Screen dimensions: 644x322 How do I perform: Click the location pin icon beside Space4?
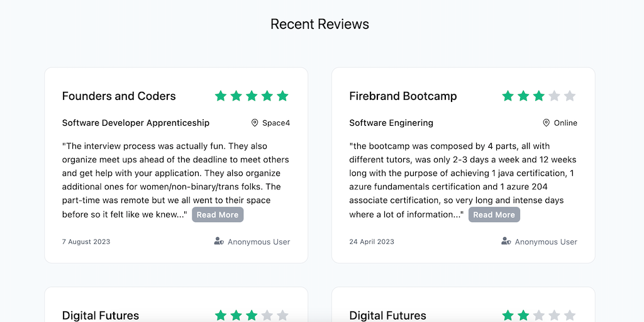pyautogui.click(x=255, y=123)
